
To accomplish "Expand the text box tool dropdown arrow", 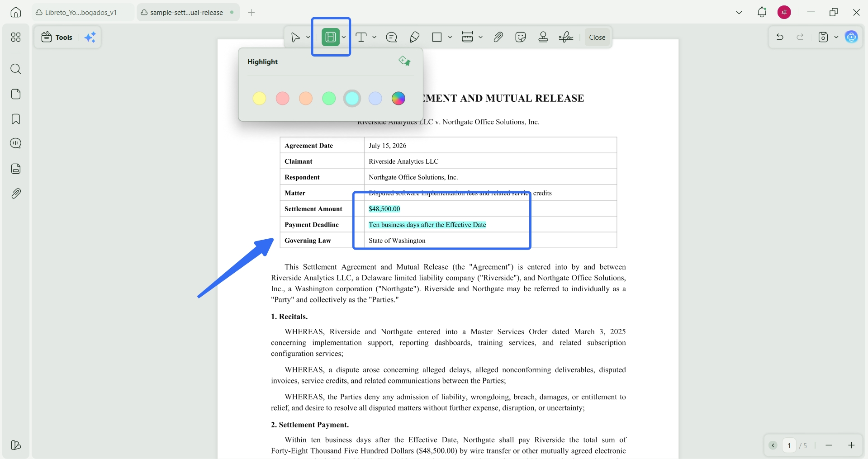I will [x=480, y=37].
